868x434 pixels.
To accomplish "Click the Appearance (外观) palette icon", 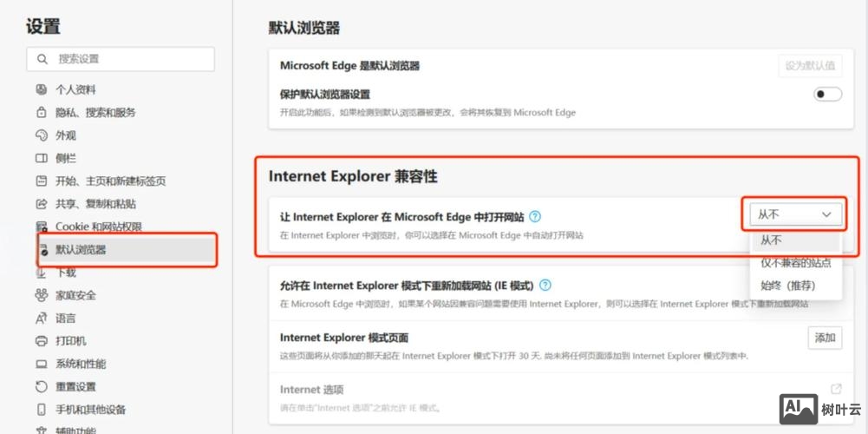I will [x=42, y=135].
